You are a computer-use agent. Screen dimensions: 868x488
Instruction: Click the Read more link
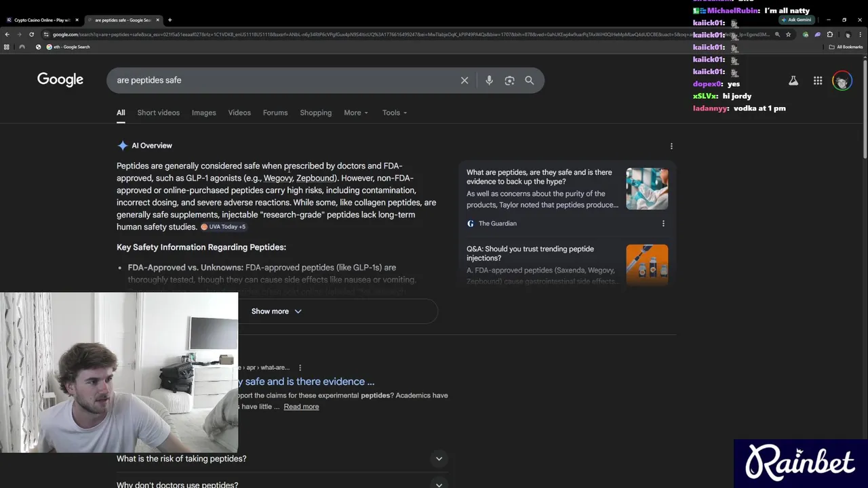point(301,407)
